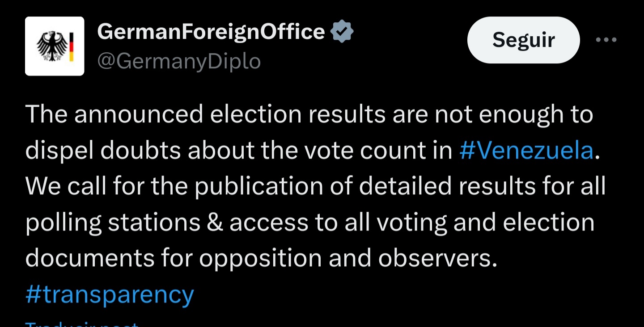This screenshot has width=644, height=327.
Task: Open the #transparency hashtag link
Action: [x=110, y=295]
